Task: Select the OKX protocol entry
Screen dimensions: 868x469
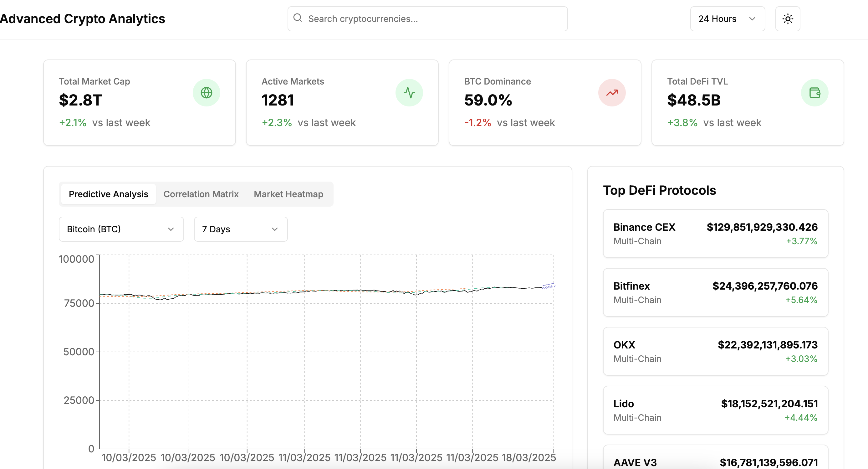Action: [715, 351]
